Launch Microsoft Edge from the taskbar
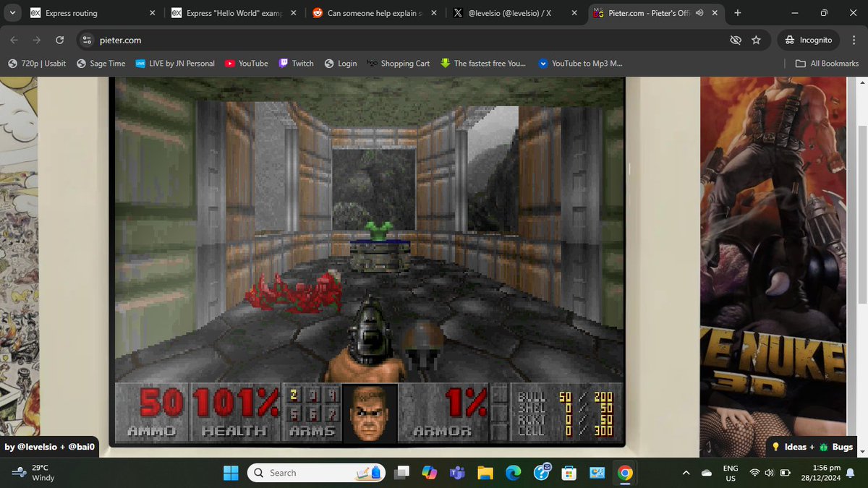Image resolution: width=868 pixels, height=488 pixels. click(513, 473)
